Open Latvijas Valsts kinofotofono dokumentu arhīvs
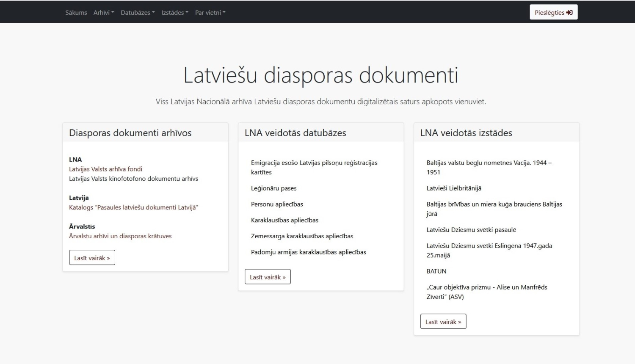Viewport: 635px width, 364px height. (133, 179)
